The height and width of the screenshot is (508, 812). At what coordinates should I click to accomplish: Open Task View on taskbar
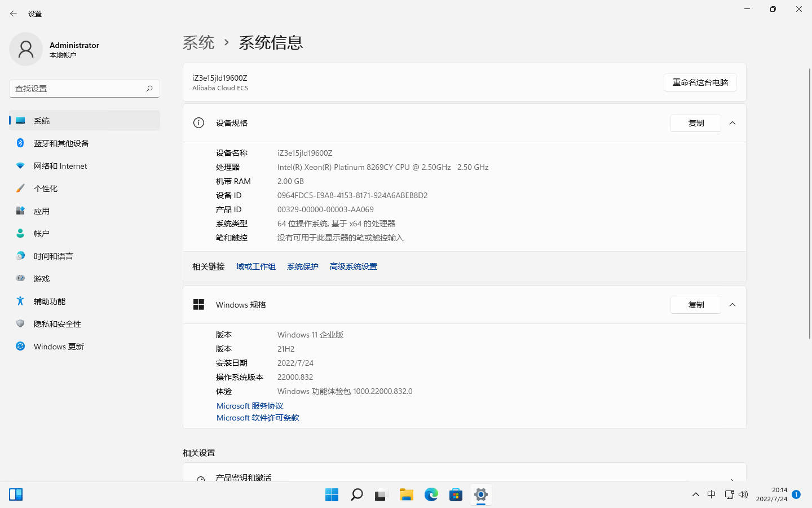coord(381,495)
